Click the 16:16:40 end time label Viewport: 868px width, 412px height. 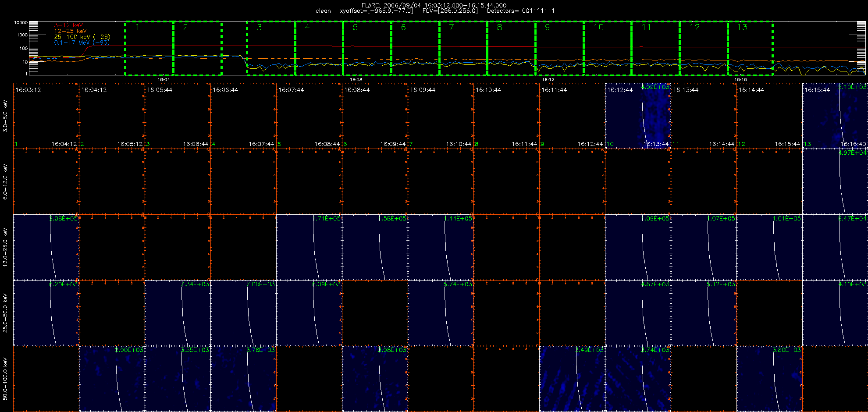pos(853,144)
